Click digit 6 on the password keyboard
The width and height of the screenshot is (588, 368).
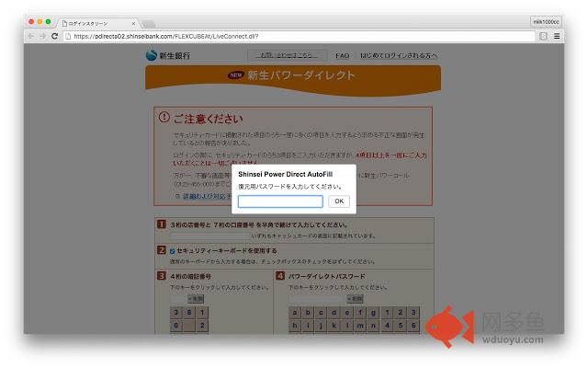coord(413,326)
